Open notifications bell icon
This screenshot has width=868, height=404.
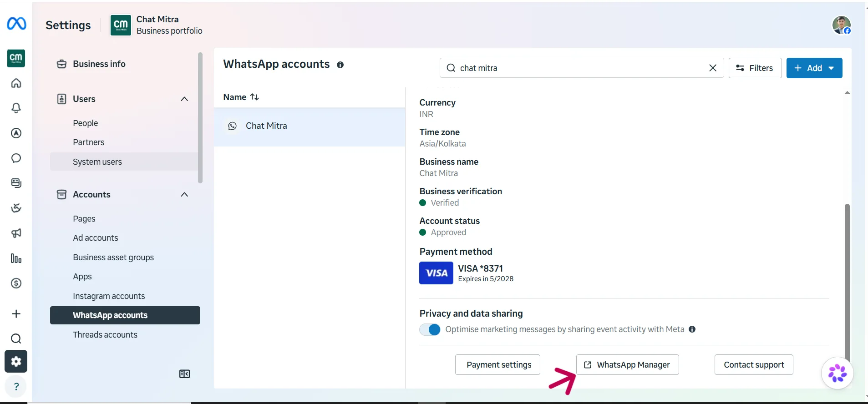16,108
